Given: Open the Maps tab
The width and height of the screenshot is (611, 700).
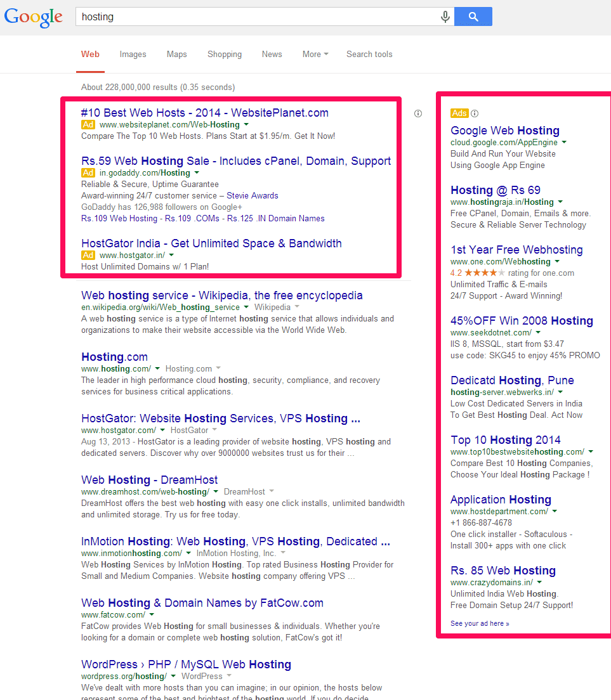Looking at the screenshot, I should tap(177, 54).
